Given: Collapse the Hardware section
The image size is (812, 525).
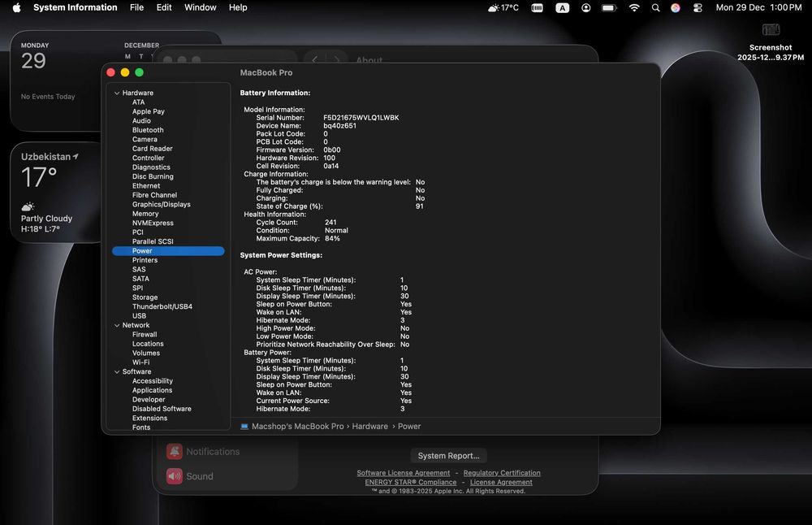Looking at the screenshot, I should point(117,93).
